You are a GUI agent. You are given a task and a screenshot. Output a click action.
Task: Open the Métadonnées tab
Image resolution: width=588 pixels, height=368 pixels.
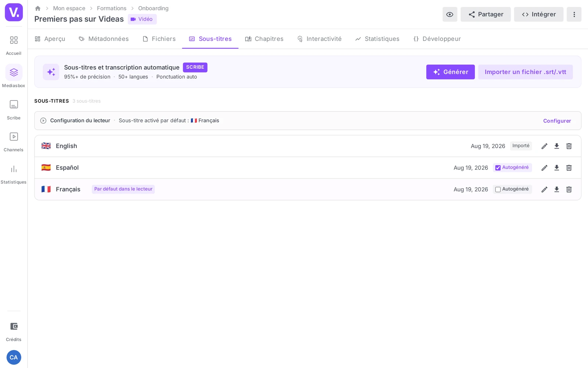[x=104, y=39]
